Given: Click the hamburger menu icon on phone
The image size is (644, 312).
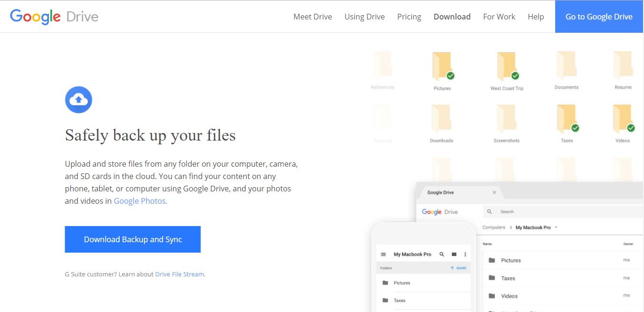Looking at the screenshot, I should pos(384,255).
